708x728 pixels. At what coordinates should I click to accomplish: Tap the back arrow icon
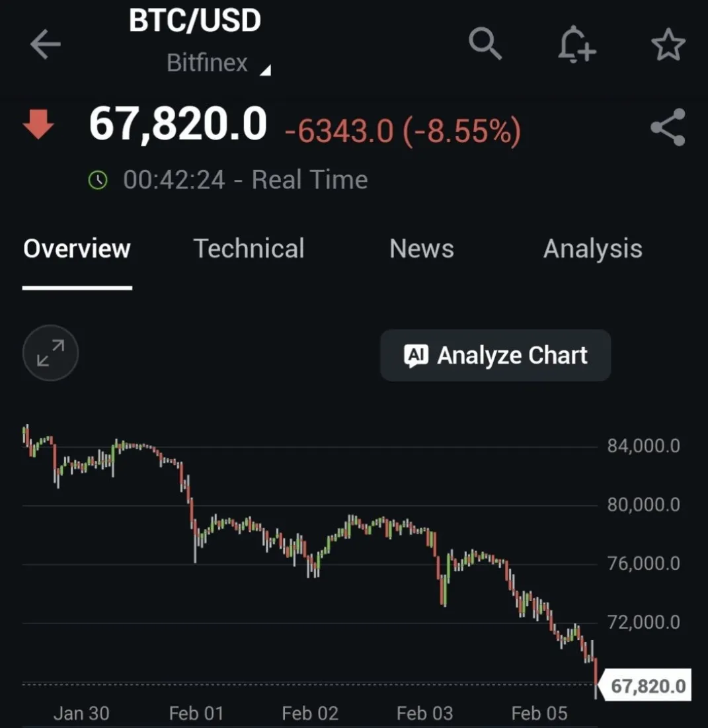pos(45,45)
